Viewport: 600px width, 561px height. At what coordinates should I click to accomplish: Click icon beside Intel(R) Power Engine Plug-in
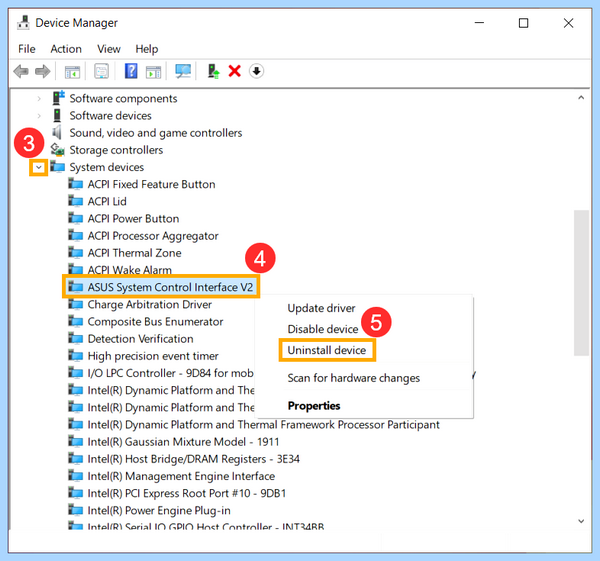click(x=75, y=510)
